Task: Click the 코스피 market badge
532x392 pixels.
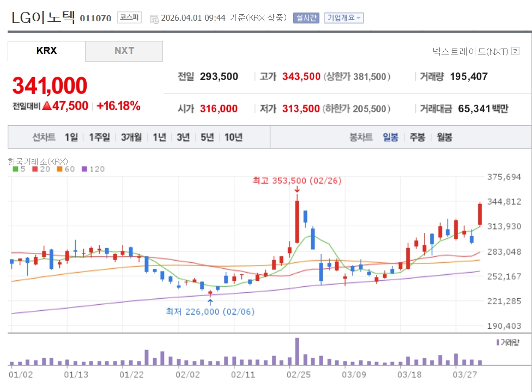Action: click(x=130, y=18)
